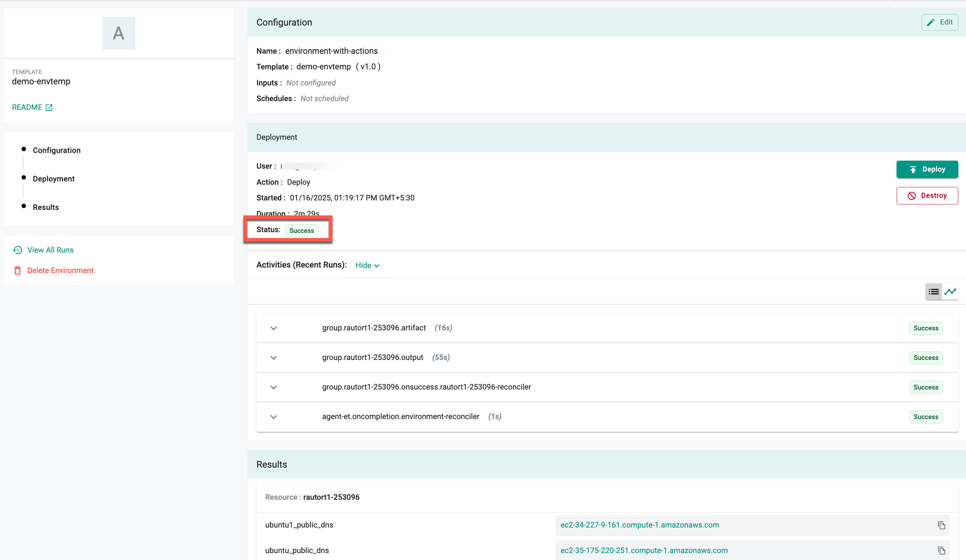
Task: Copy the ubuntu1_public_dns value
Action: tap(942, 525)
